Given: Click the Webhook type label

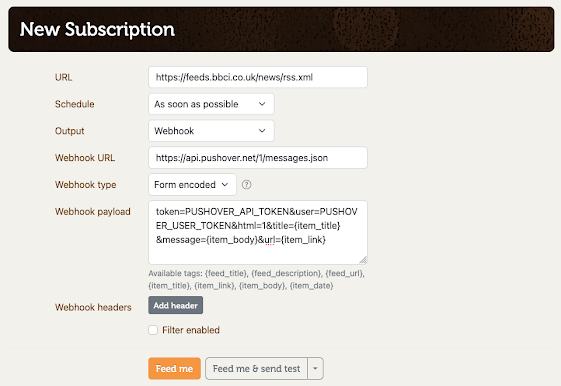Looking at the screenshot, I should (86, 185).
